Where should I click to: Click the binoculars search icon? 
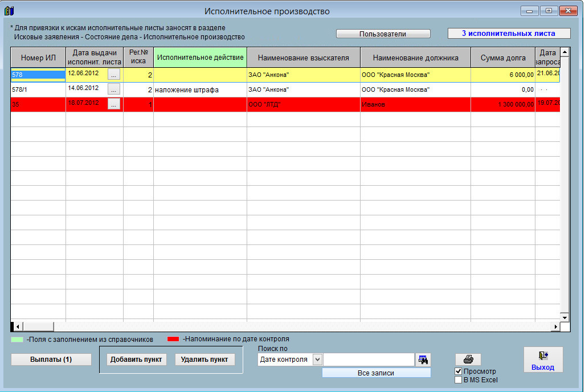[x=423, y=360]
